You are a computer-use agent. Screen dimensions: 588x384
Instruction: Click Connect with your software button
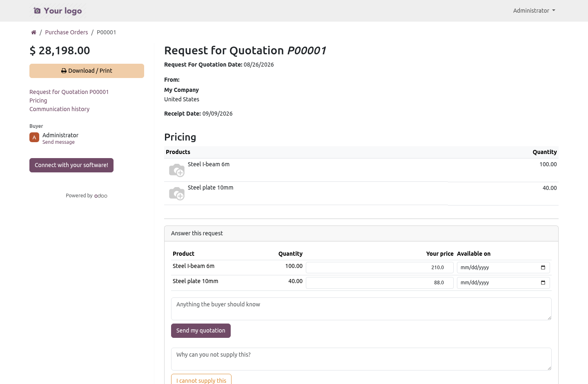tap(71, 165)
